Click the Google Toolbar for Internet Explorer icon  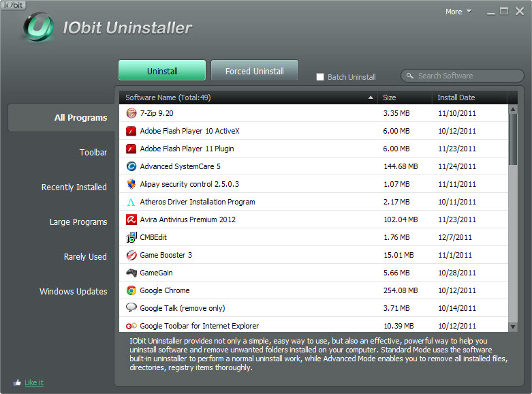pos(131,326)
